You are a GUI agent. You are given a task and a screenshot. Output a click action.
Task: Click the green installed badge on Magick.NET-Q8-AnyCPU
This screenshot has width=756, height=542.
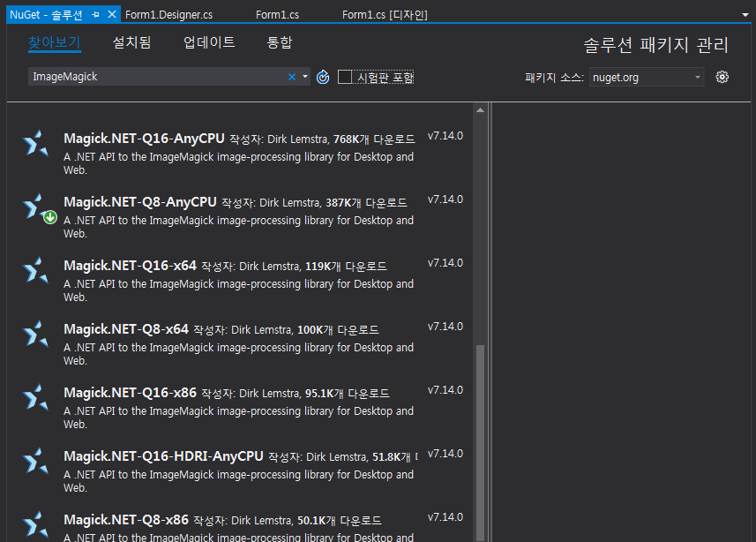click(50, 218)
